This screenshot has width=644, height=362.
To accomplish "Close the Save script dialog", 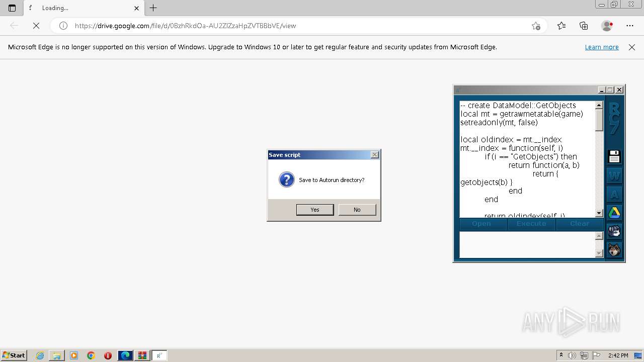I will [374, 155].
